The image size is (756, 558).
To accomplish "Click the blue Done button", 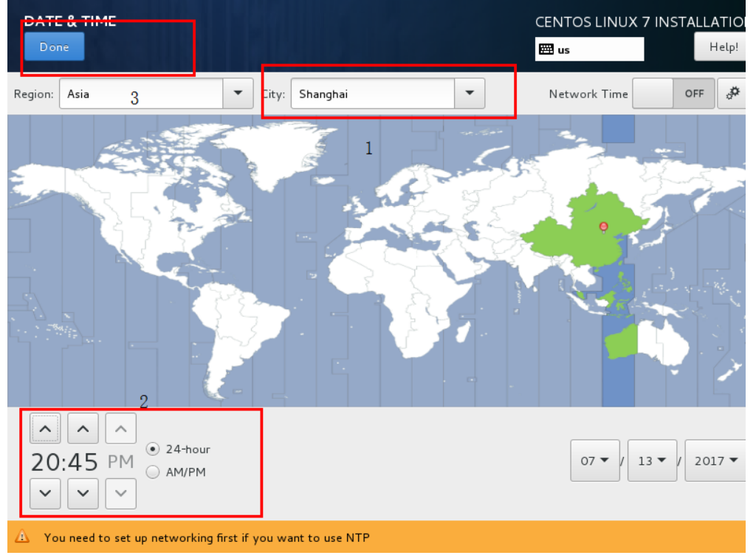I will [54, 46].
